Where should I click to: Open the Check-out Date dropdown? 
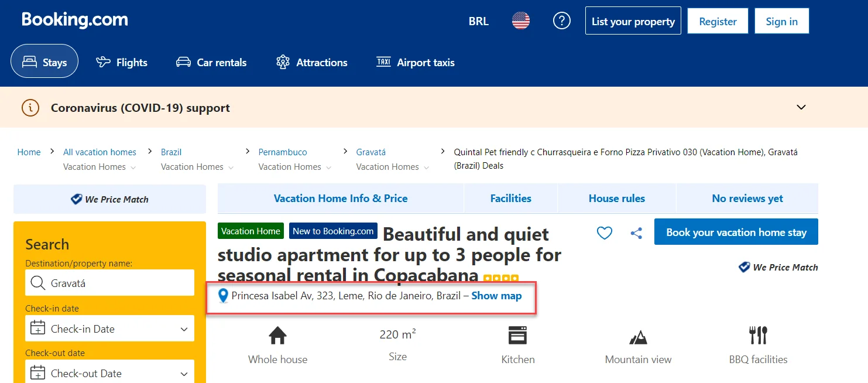(109, 373)
